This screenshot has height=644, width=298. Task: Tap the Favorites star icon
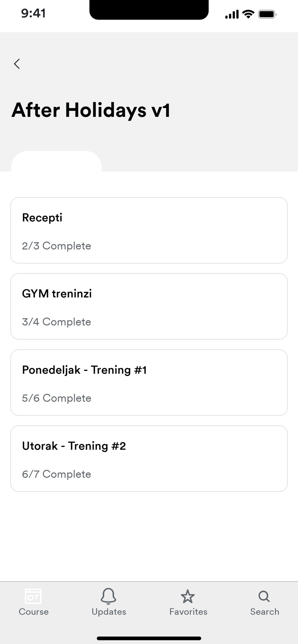pyautogui.click(x=188, y=597)
